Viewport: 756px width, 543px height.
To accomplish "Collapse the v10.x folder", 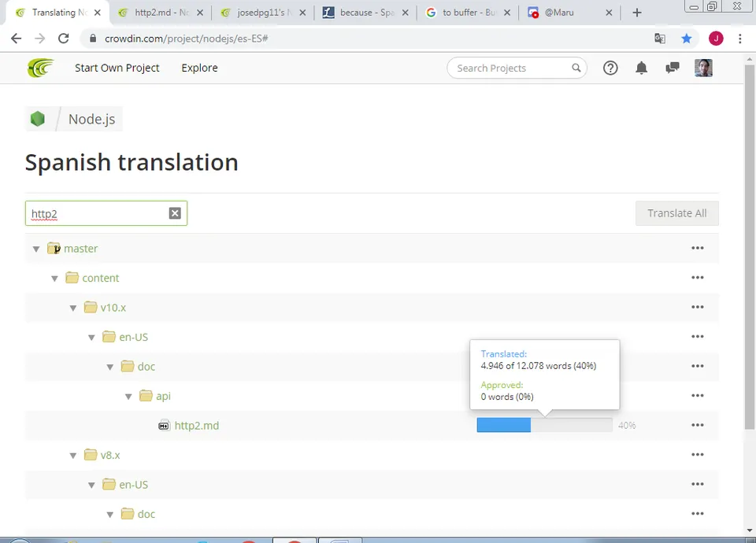I will point(72,308).
